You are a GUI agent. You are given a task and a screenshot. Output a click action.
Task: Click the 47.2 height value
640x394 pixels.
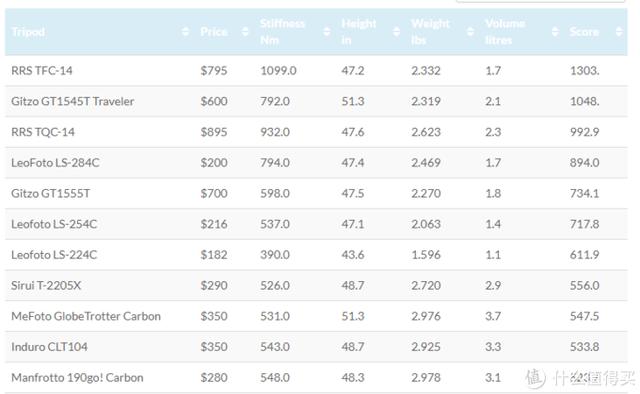(353, 71)
